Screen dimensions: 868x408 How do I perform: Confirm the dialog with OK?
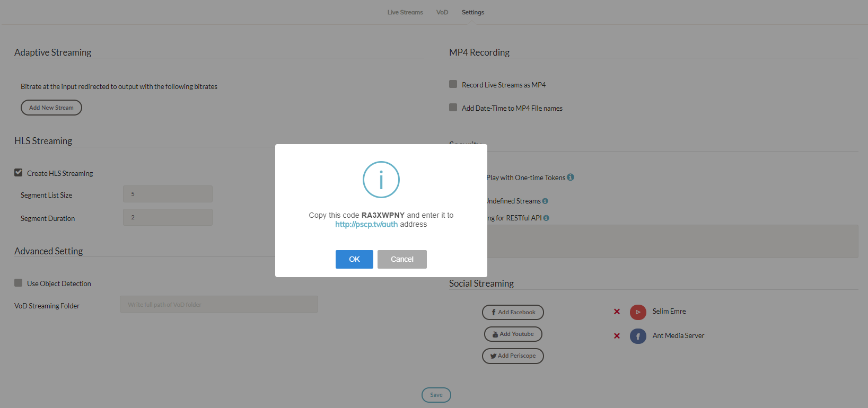(x=354, y=259)
